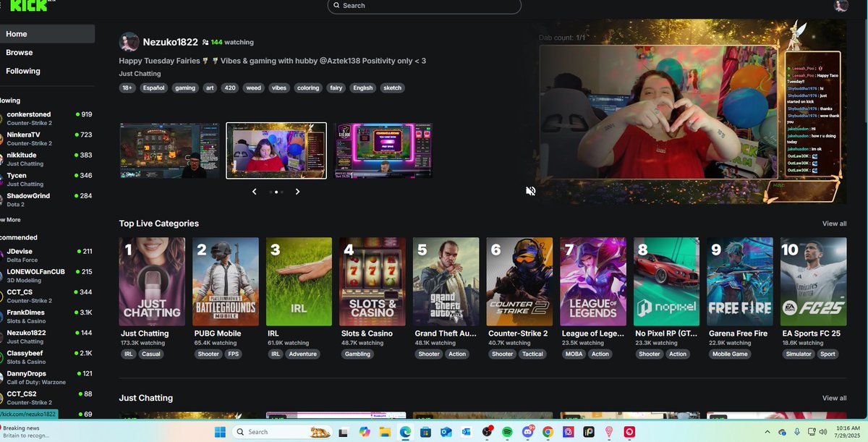Image resolution: width=868 pixels, height=442 pixels.
Task: Open LONEWOLFanCUB in recommended channels
Action: tap(47, 275)
